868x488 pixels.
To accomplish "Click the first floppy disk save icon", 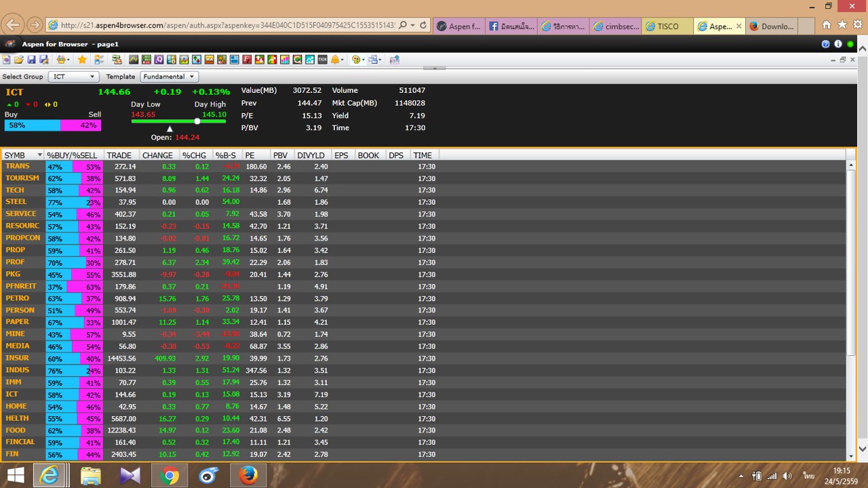I will point(31,60).
